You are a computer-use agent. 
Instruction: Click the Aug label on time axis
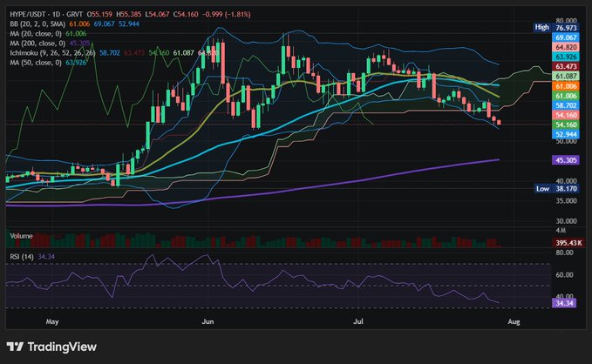point(514,321)
